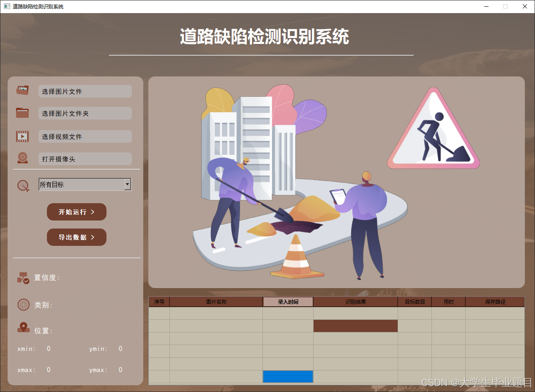Click the xmin value 0
The width and height of the screenshot is (535, 392).
pos(49,348)
